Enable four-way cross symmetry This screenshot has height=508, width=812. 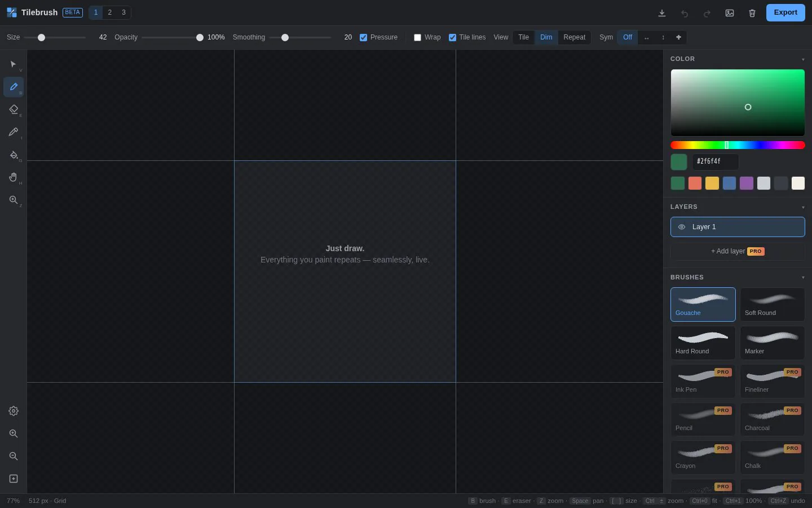pos(678,37)
